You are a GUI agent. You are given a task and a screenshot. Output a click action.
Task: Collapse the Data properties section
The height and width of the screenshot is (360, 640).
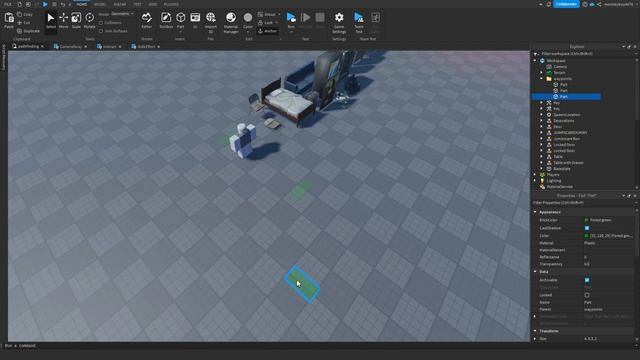(x=535, y=271)
